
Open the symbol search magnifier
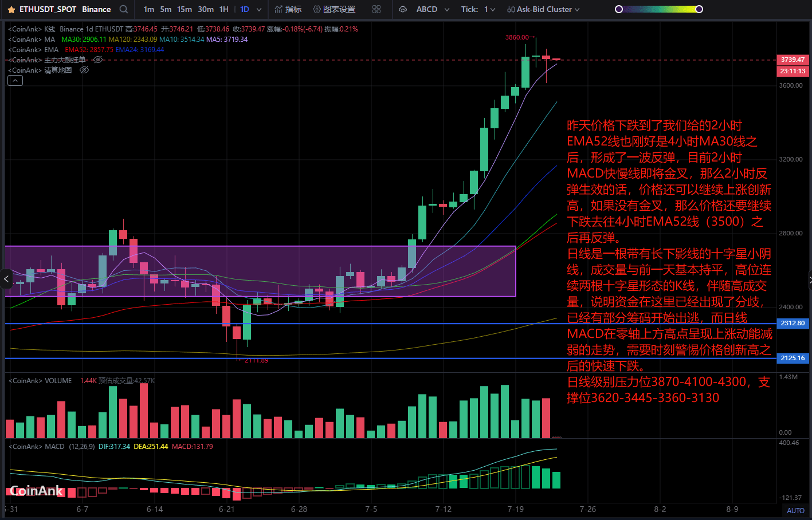pyautogui.click(x=124, y=9)
